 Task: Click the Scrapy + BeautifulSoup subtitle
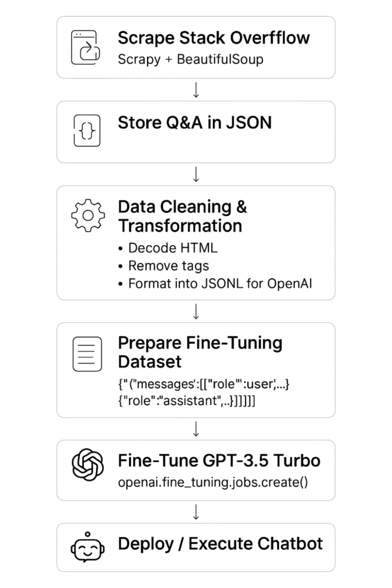pyautogui.click(x=190, y=59)
